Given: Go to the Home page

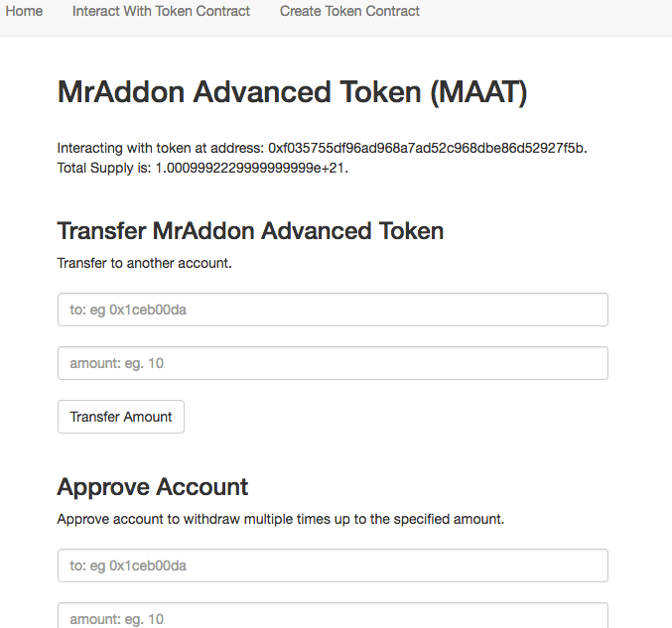Looking at the screenshot, I should coord(24,12).
